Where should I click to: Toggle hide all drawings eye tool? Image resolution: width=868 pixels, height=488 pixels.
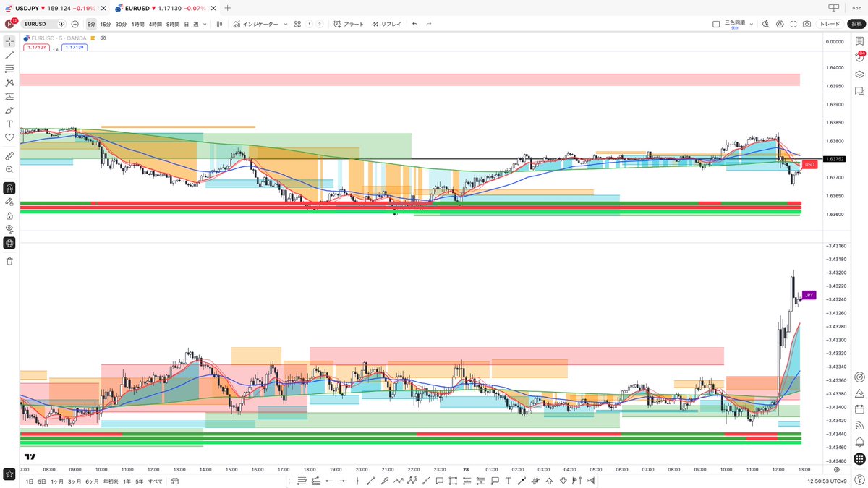9,229
